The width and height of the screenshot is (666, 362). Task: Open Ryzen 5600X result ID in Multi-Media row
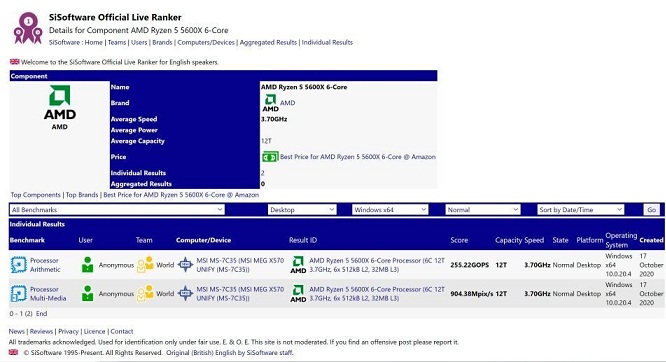tap(377, 294)
